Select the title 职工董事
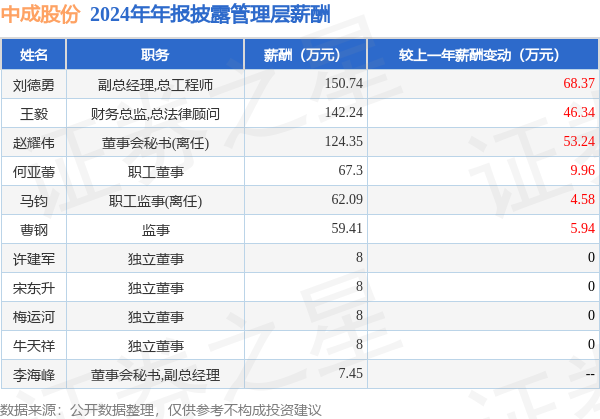This screenshot has height=419, width=600. click(156, 172)
